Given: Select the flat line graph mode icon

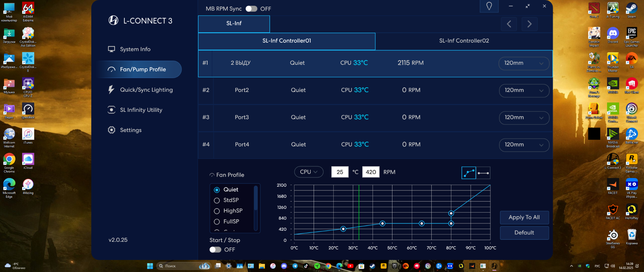Looking at the screenshot, I should click(483, 173).
